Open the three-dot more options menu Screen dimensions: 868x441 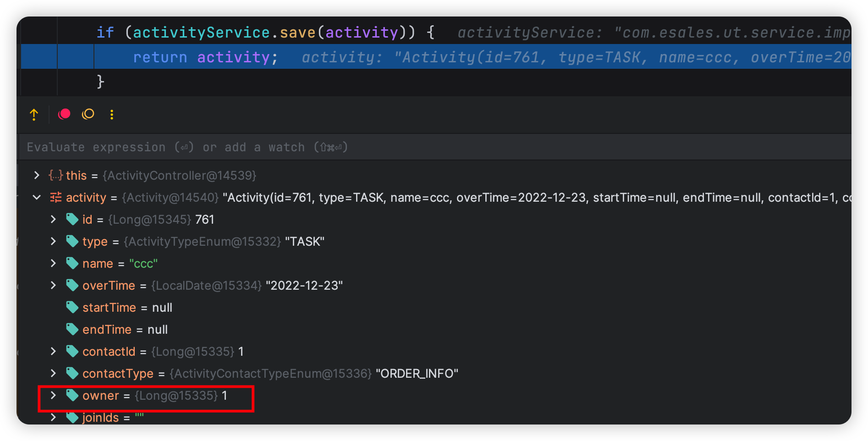pos(112,115)
